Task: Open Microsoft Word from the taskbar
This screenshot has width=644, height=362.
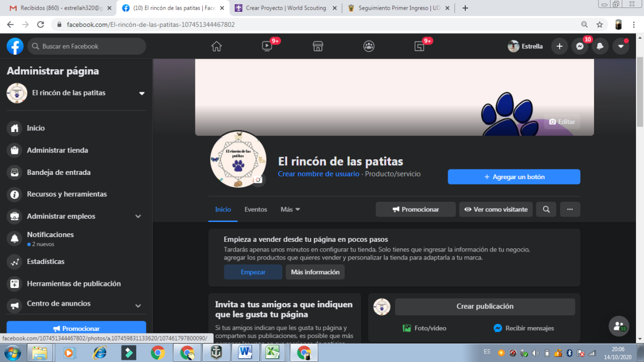Action: pos(245,352)
